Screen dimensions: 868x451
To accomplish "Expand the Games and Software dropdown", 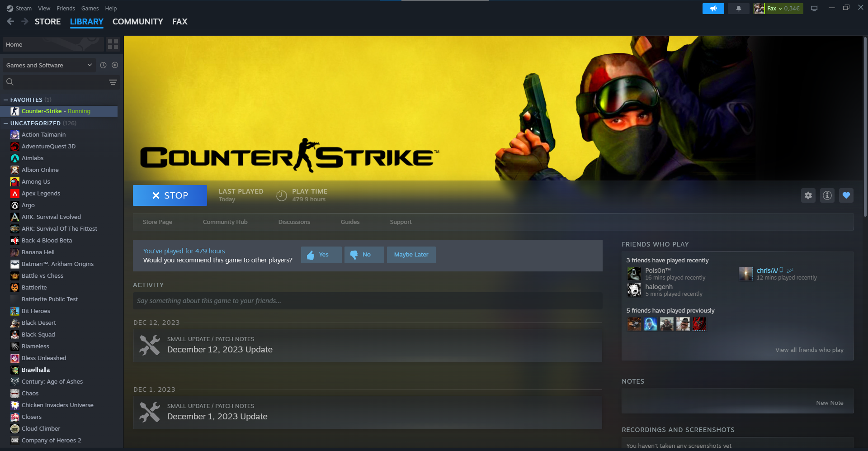I will (x=49, y=65).
